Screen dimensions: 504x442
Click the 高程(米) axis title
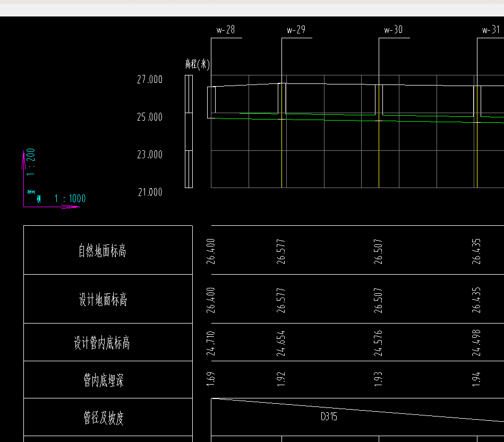coord(198,64)
